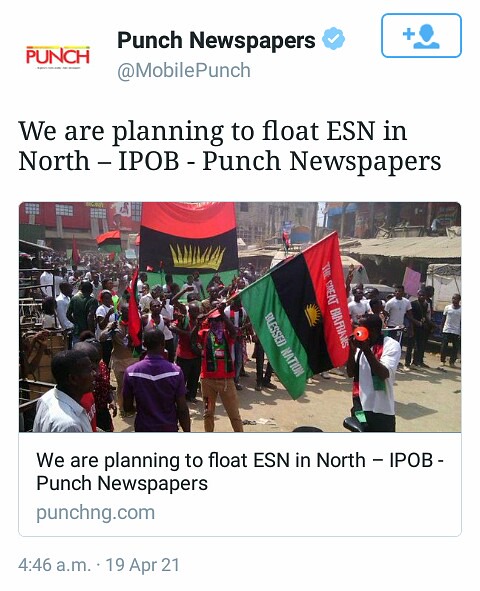
Task: Click the @MobilePunch handle
Action: click(x=184, y=71)
